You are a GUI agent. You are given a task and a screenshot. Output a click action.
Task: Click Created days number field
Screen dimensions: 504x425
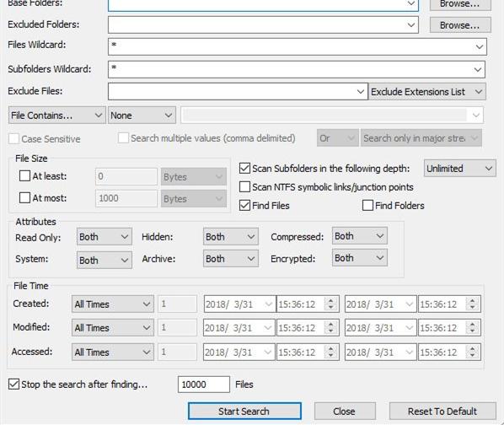(x=177, y=304)
